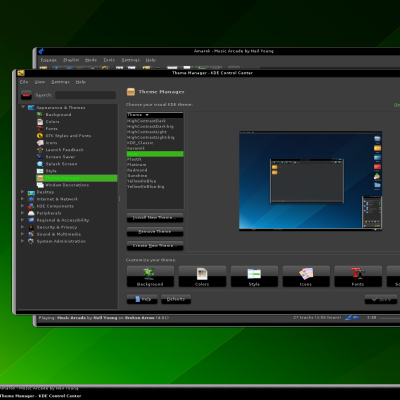The height and width of the screenshot is (400, 400).
Task: Open the Background module icon in the tree
Action: point(40,115)
